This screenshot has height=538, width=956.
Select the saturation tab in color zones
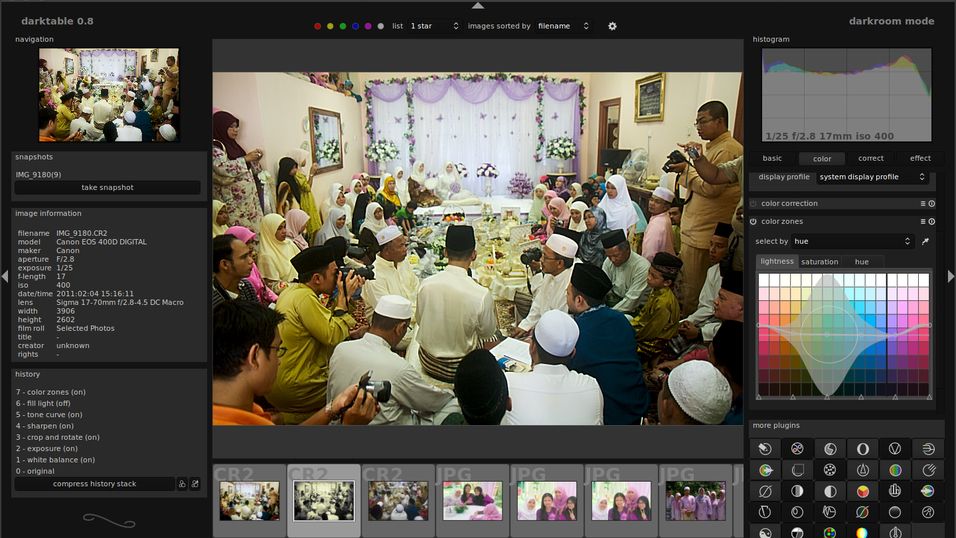(x=820, y=262)
